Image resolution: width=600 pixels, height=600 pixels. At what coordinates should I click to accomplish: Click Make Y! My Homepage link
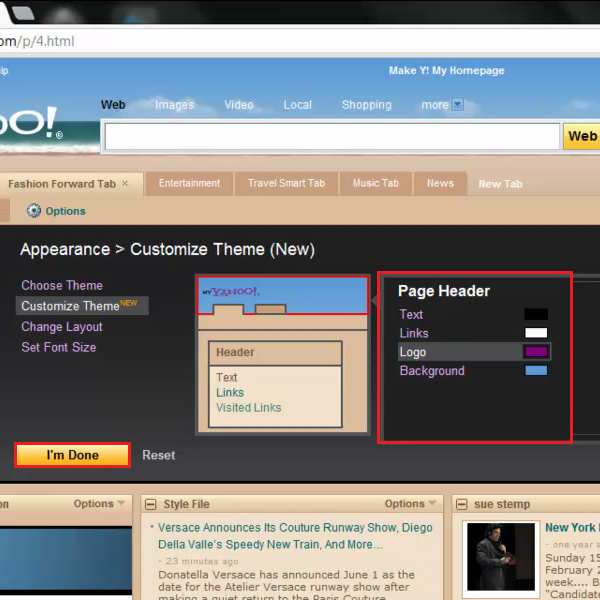447,70
